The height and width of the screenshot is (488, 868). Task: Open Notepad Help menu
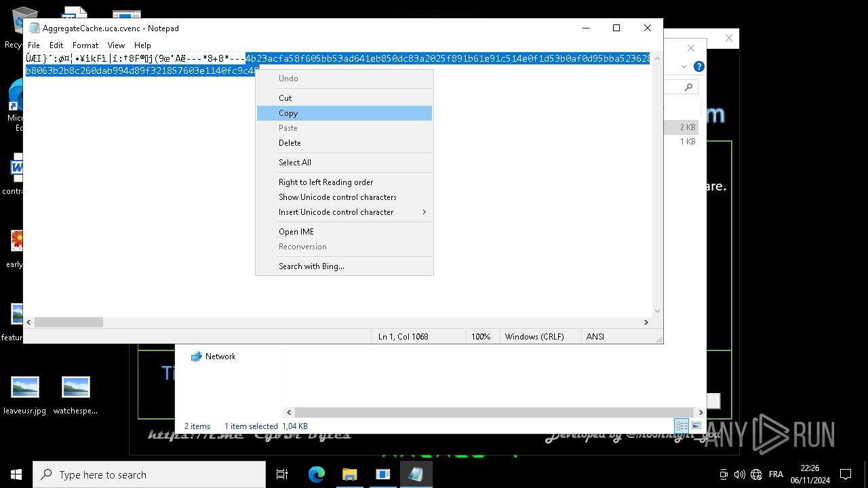coord(142,45)
